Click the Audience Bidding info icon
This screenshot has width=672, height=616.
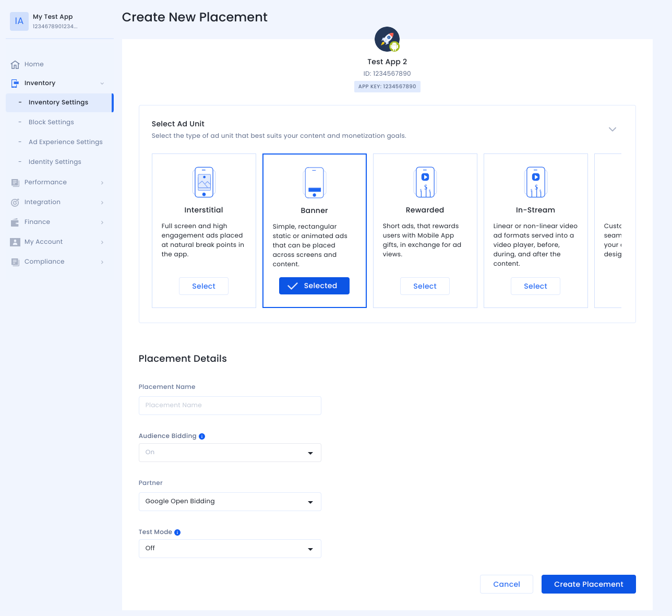coord(202,436)
